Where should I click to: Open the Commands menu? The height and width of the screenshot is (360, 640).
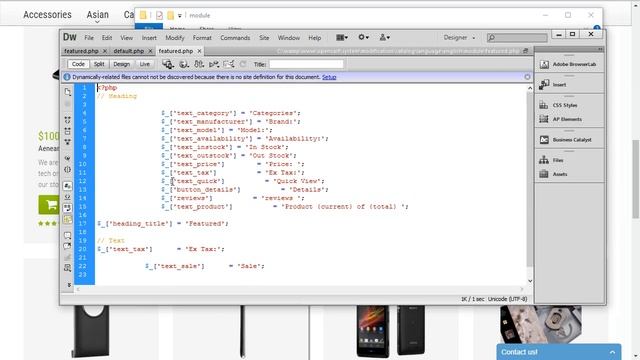235,38
